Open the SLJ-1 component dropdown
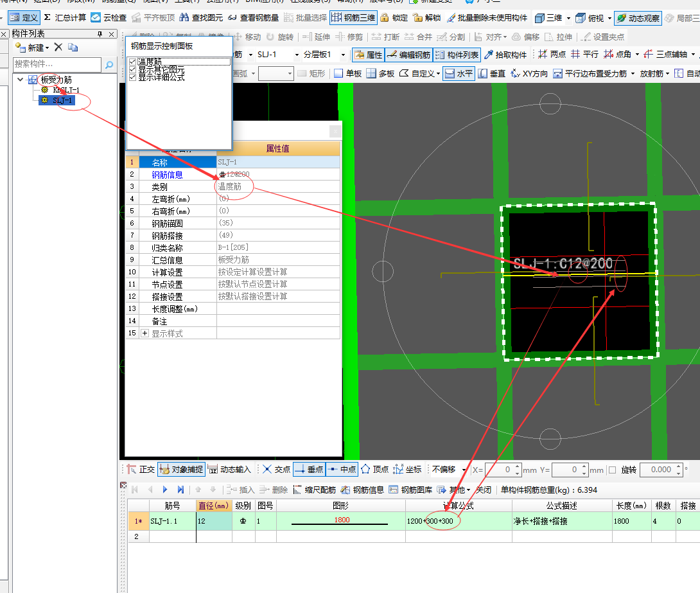This screenshot has width=700, height=593. pyautogui.click(x=297, y=55)
